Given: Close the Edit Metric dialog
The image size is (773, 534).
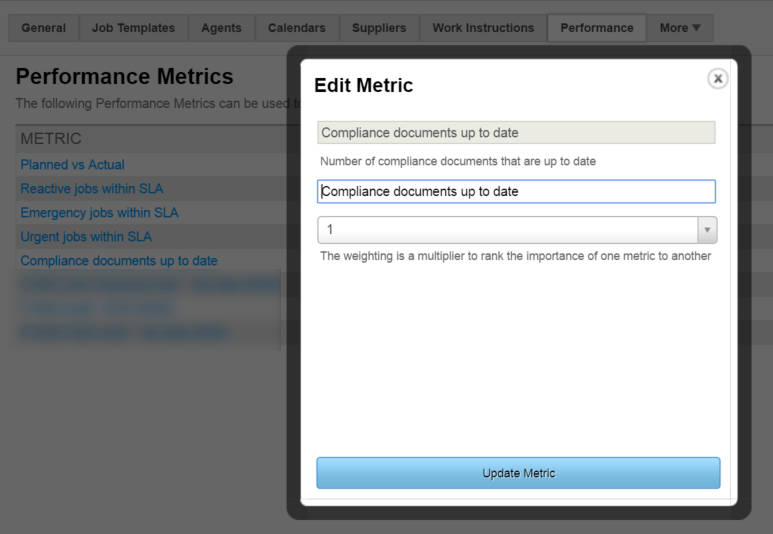Looking at the screenshot, I should [x=717, y=79].
